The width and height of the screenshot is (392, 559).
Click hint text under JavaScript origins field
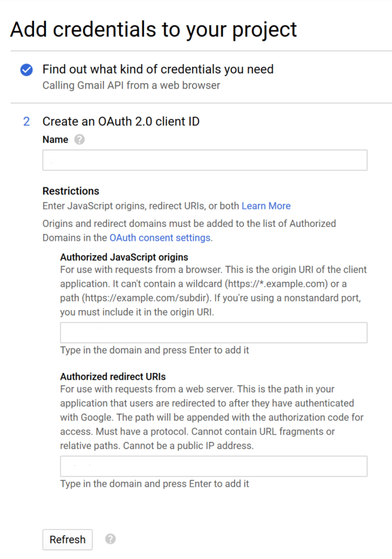click(x=155, y=350)
